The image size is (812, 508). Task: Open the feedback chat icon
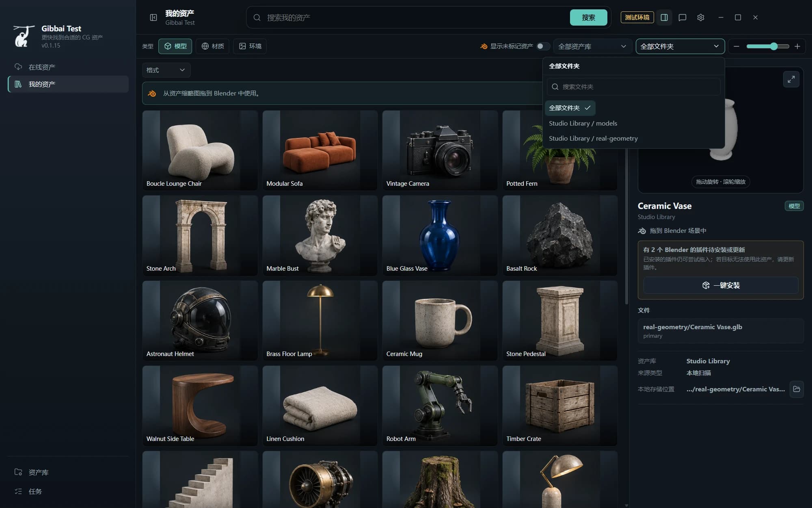(682, 17)
